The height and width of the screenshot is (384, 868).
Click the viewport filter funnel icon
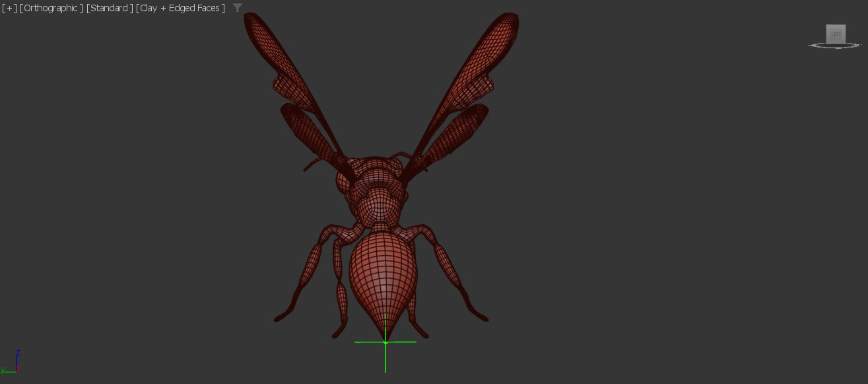click(238, 8)
